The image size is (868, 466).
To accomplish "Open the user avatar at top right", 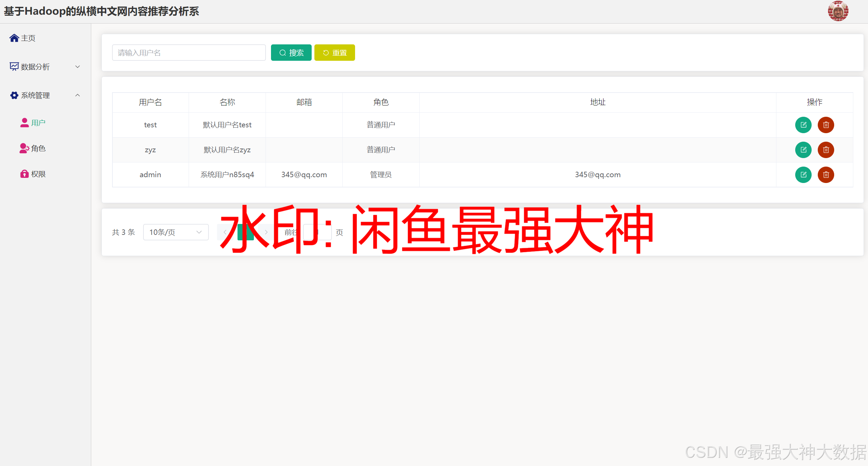I will [838, 11].
